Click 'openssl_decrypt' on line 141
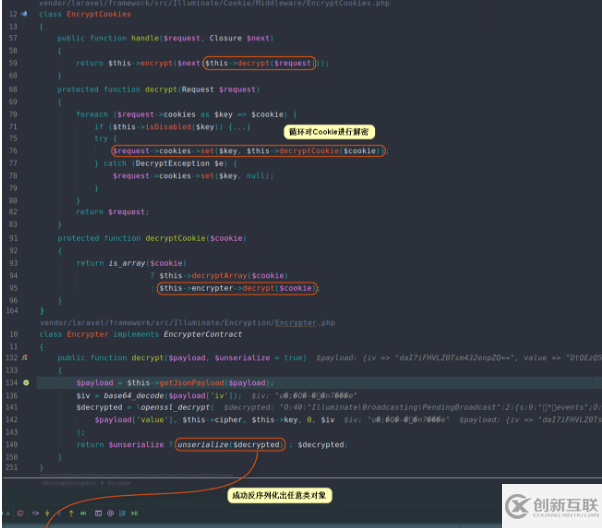Image resolution: width=602 pixels, height=528 pixels. click(173, 407)
